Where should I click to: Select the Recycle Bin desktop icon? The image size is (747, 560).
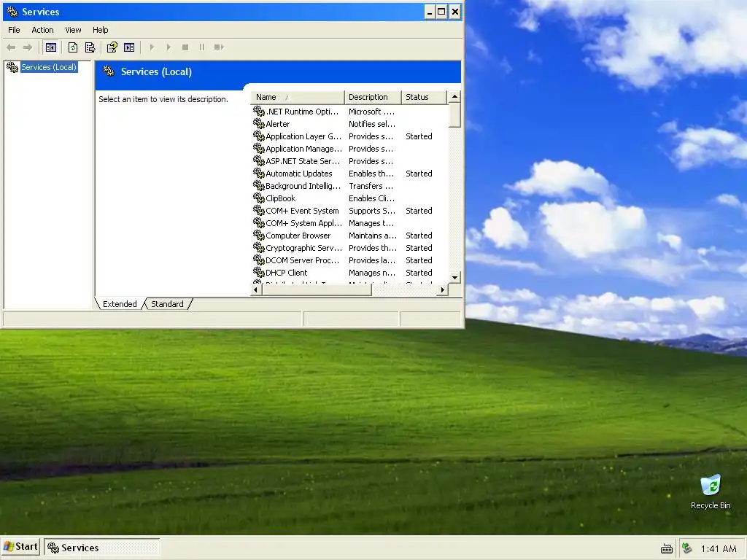(711, 492)
